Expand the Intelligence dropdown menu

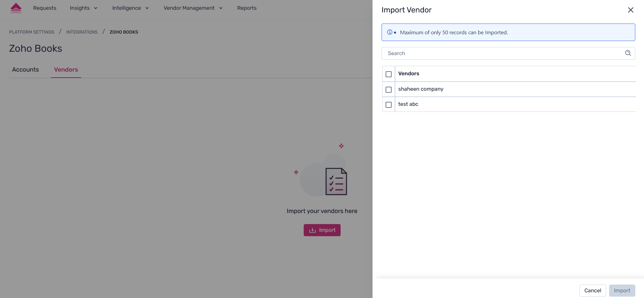click(130, 8)
